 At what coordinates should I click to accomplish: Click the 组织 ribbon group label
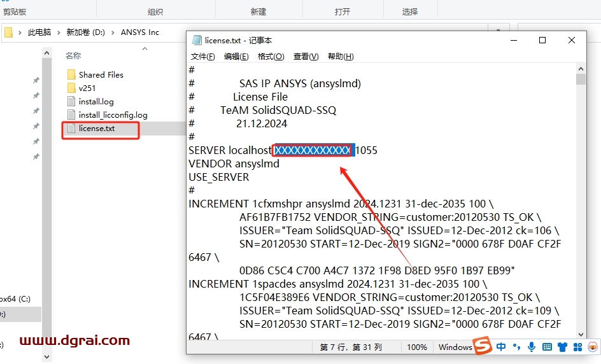point(155,11)
